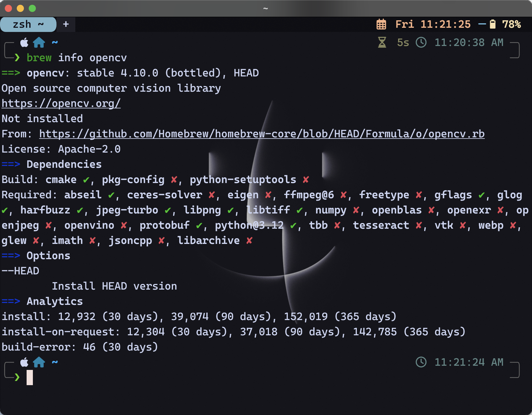
Task: Click the home icon in bottom prompt
Action: pos(39,362)
